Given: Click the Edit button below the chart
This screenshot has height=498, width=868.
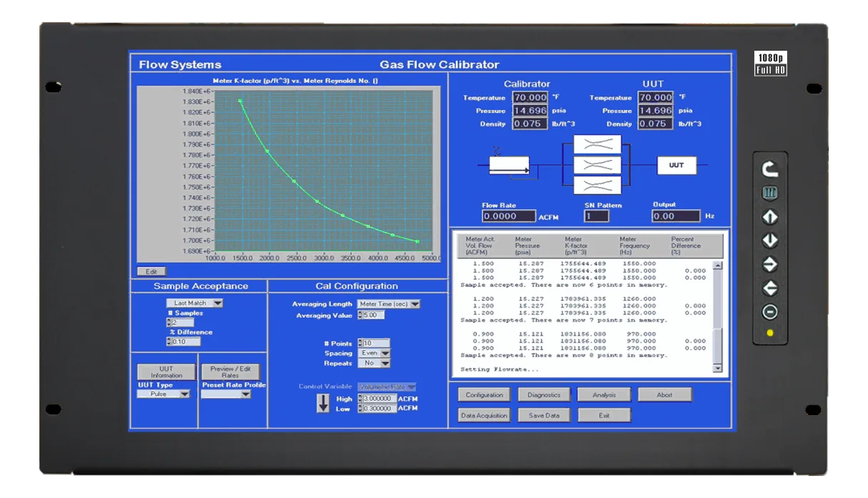Looking at the screenshot, I should [x=152, y=272].
